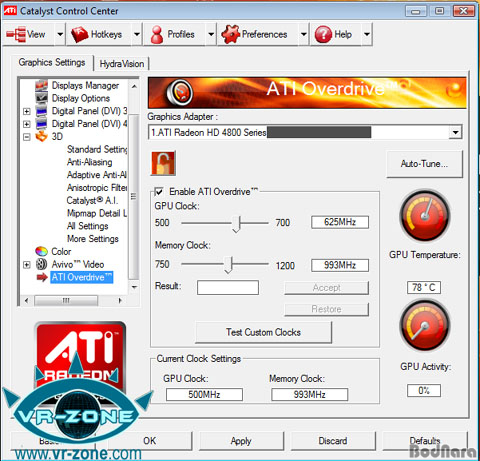Viewport: 480px width, 461px height.
Task: Click the GPU Clock slider handle
Action: tap(236, 224)
